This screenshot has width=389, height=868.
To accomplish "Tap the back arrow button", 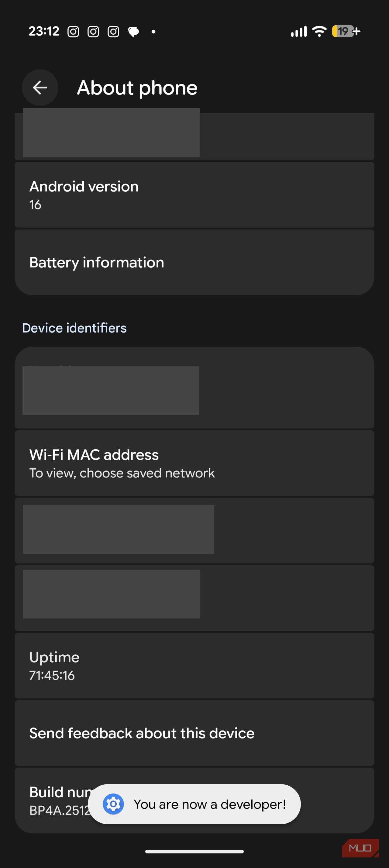I will (x=40, y=88).
